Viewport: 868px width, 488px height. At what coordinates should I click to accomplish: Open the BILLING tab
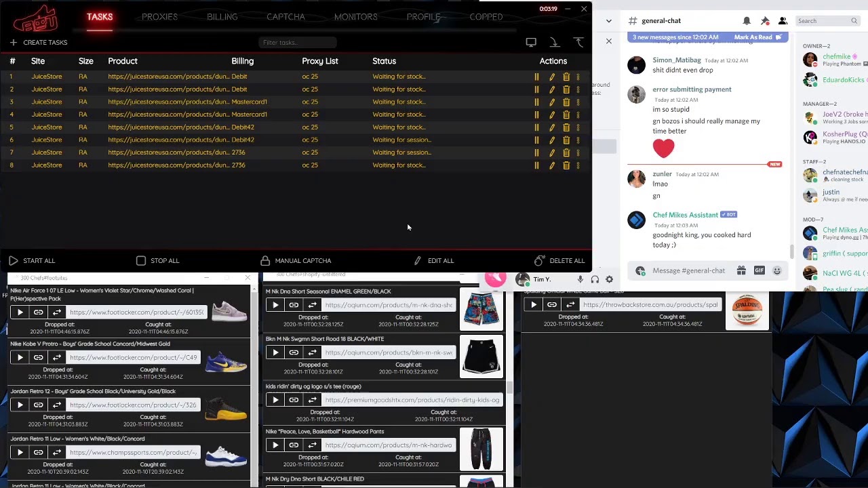pyautogui.click(x=222, y=17)
